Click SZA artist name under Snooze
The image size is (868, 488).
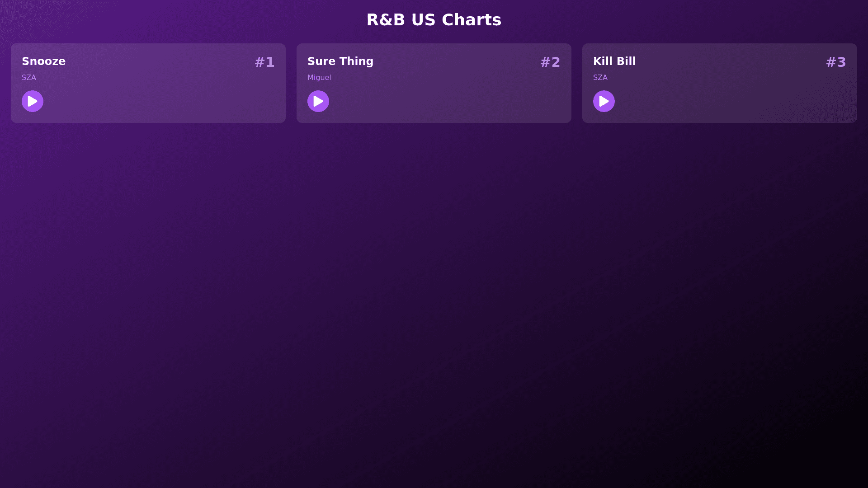(x=29, y=78)
